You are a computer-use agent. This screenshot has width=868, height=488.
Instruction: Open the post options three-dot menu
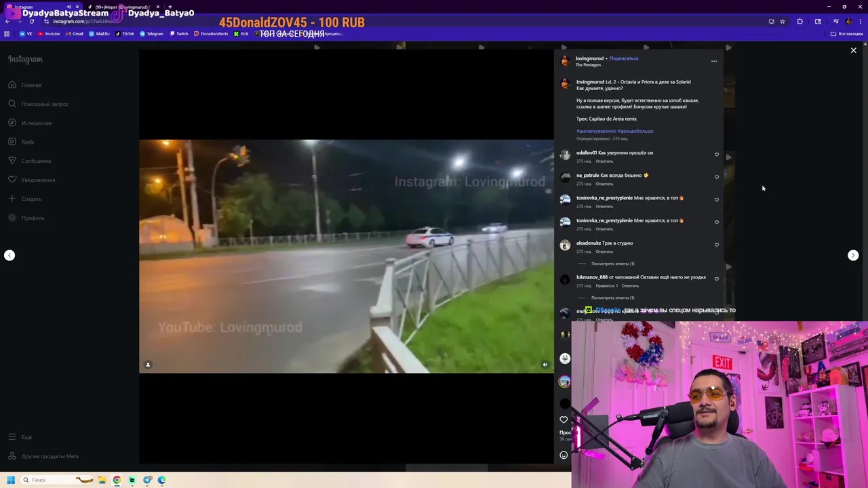click(713, 61)
